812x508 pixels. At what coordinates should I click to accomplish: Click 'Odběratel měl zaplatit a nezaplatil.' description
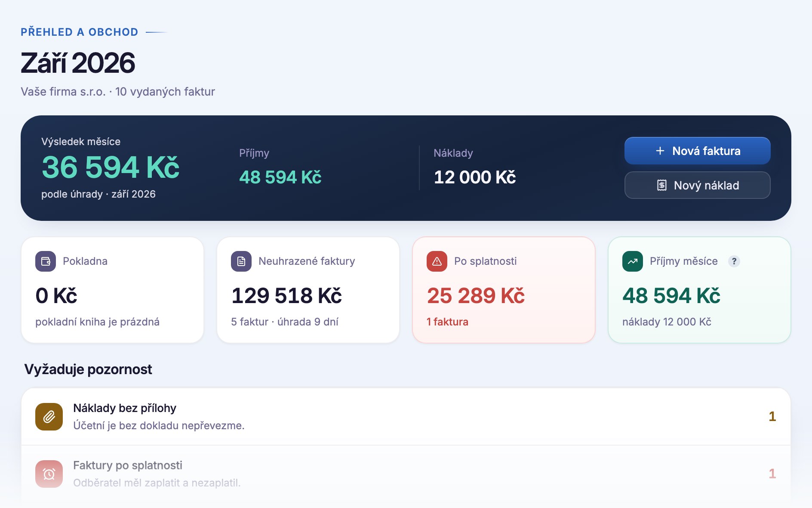click(x=157, y=483)
